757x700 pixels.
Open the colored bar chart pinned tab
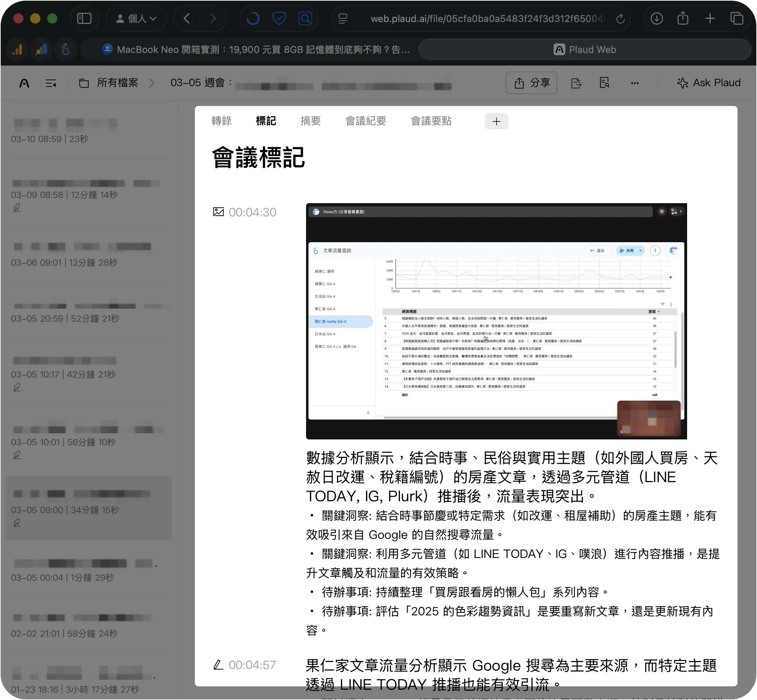[41, 49]
